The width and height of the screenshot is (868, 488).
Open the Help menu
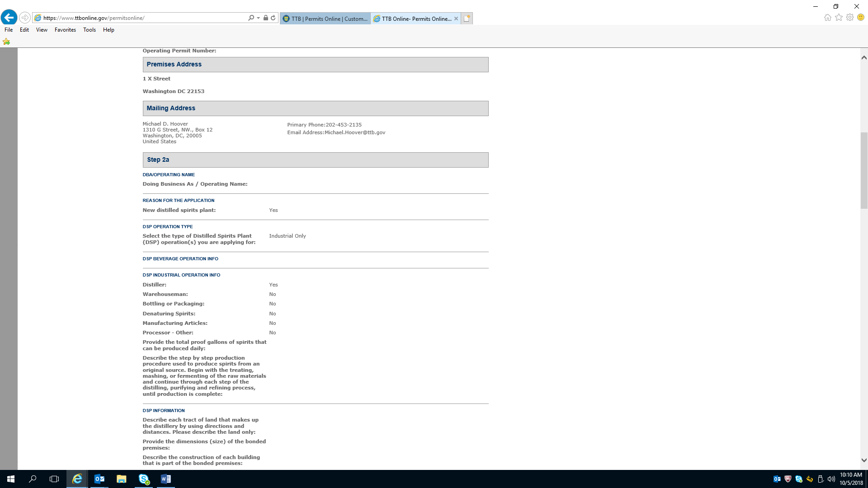click(x=108, y=30)
